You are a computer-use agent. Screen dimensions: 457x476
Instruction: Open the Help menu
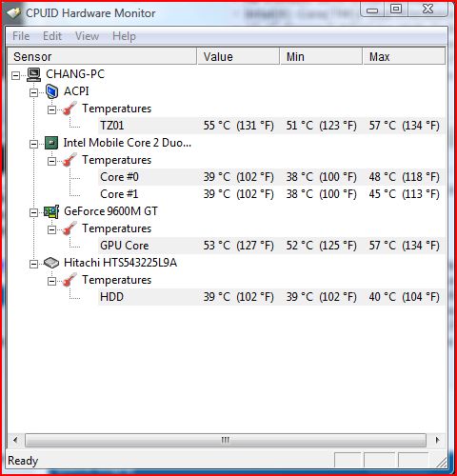tap(124, 36)
